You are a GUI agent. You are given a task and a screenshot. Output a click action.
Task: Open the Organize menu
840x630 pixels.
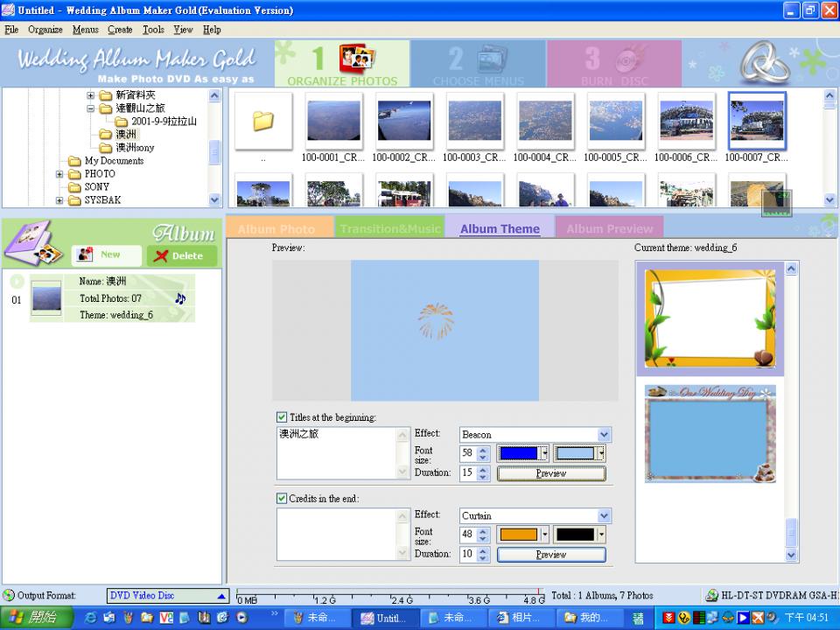(45, 30)
